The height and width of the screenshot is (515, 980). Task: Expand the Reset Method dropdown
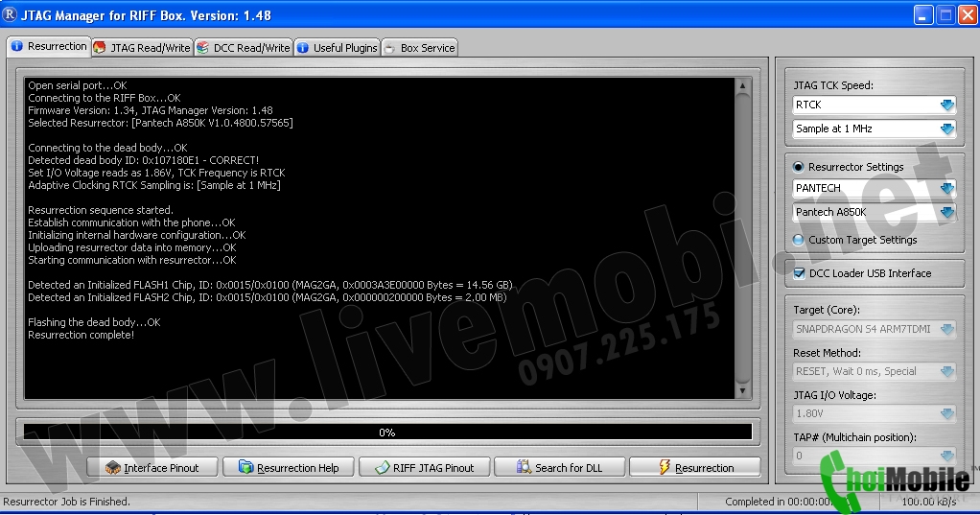[x=947, y=372]
